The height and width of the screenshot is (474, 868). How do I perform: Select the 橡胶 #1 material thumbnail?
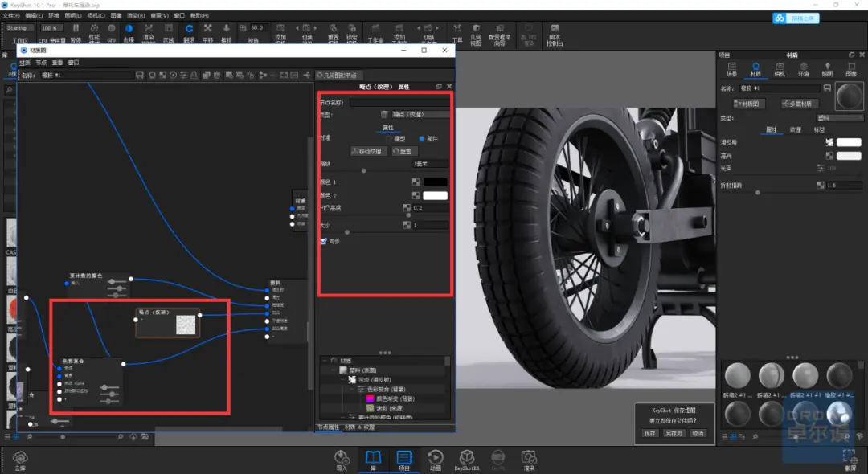pyautogui.click(x=838, y=376)
